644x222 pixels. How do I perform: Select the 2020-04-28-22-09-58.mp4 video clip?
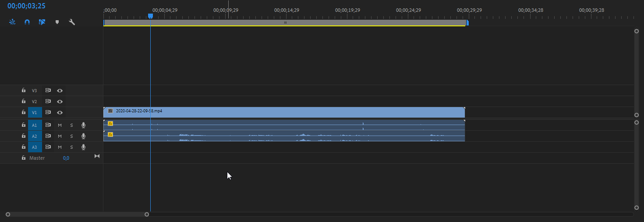tap(285, 112)
